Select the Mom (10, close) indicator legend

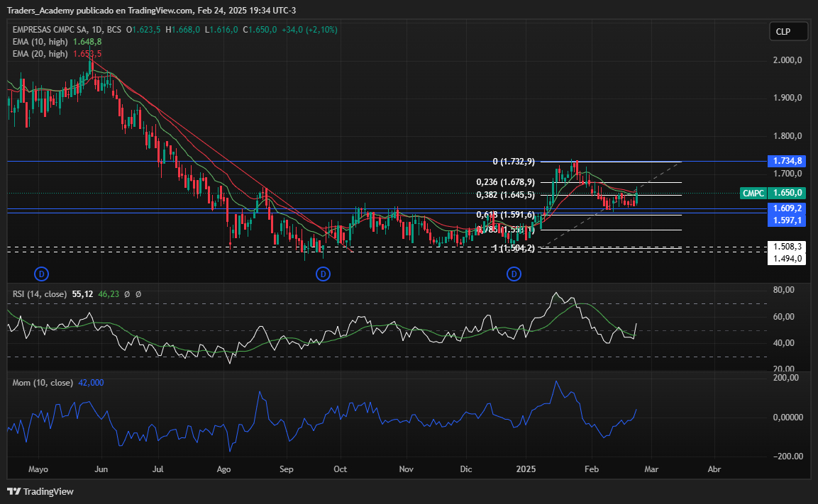click(43, 383)
